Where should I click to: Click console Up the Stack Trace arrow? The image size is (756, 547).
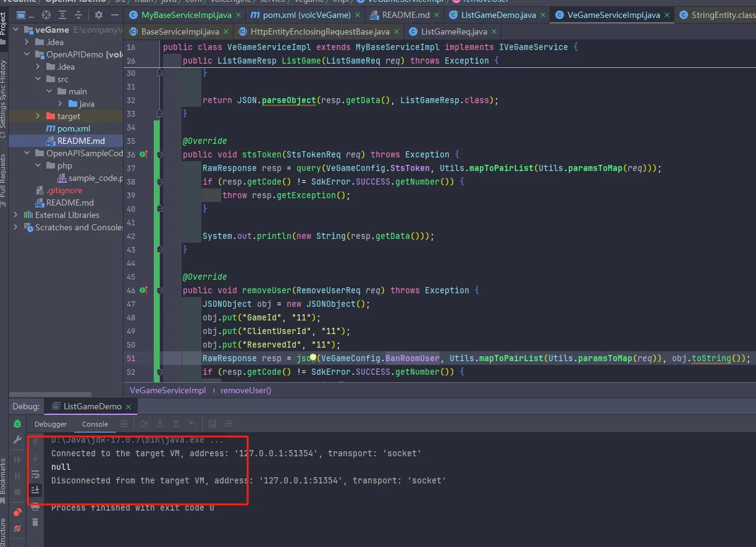tap(35, 442)
